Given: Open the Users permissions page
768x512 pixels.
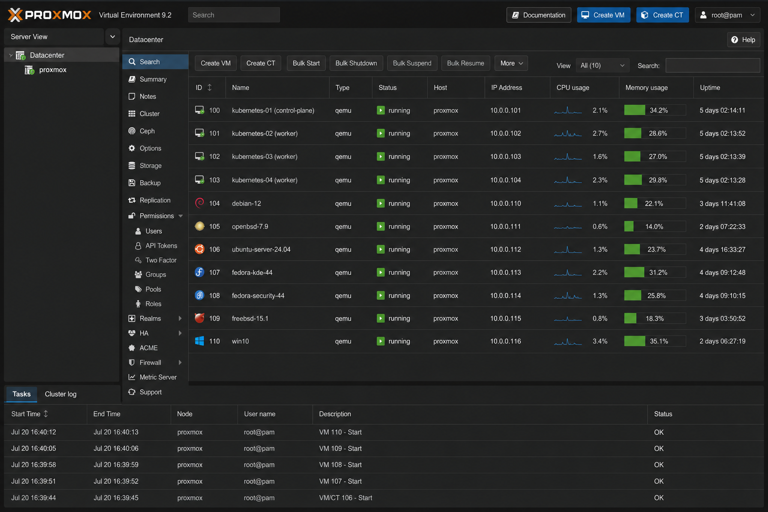Looking at the screenshot, I should click(155, 231).
